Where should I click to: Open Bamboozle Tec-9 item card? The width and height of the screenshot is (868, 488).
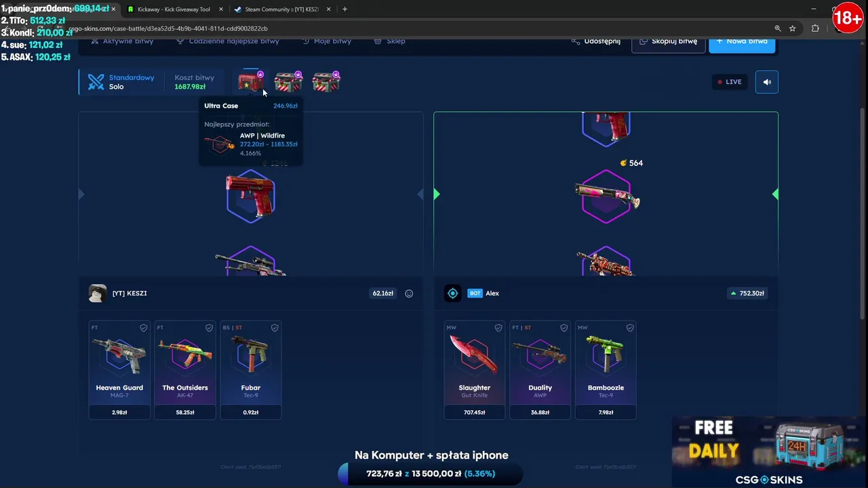[x=606, y=370]
